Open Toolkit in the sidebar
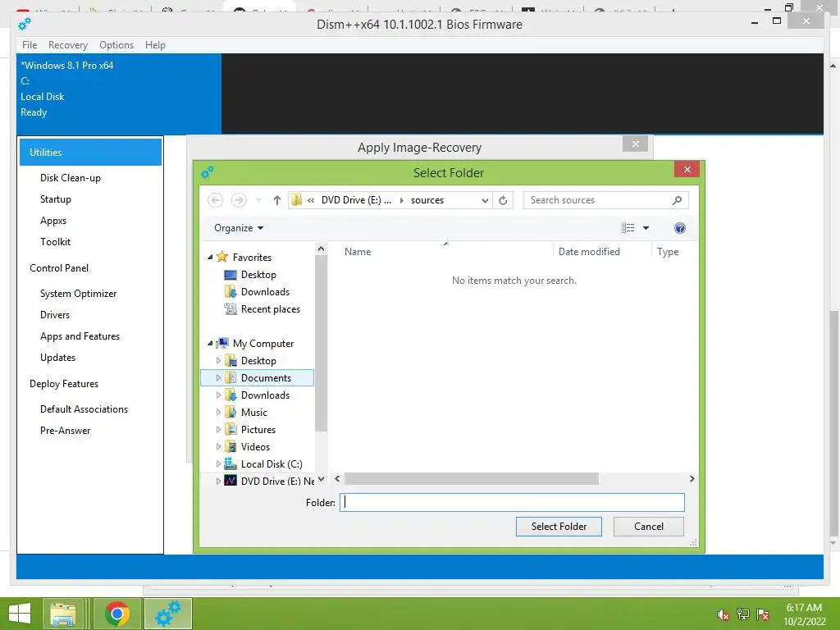Viewport: 840px width, 630px height. click(x=56, y=242)
